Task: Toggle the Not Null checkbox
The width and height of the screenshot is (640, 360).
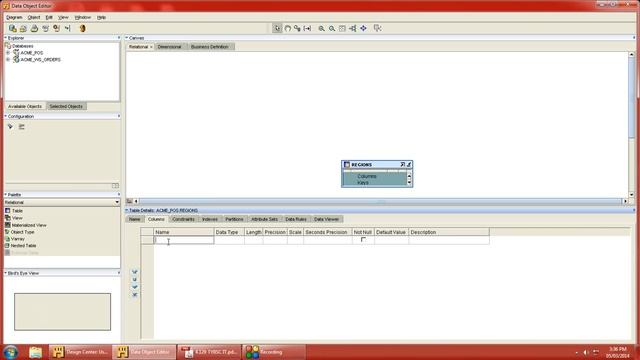Action: pos(363,240)
